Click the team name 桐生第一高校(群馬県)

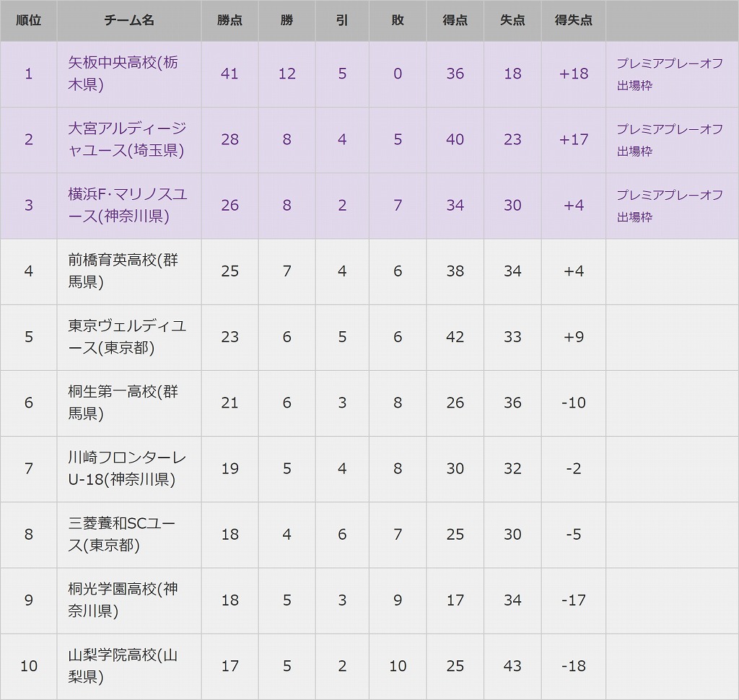pos(123,402)
